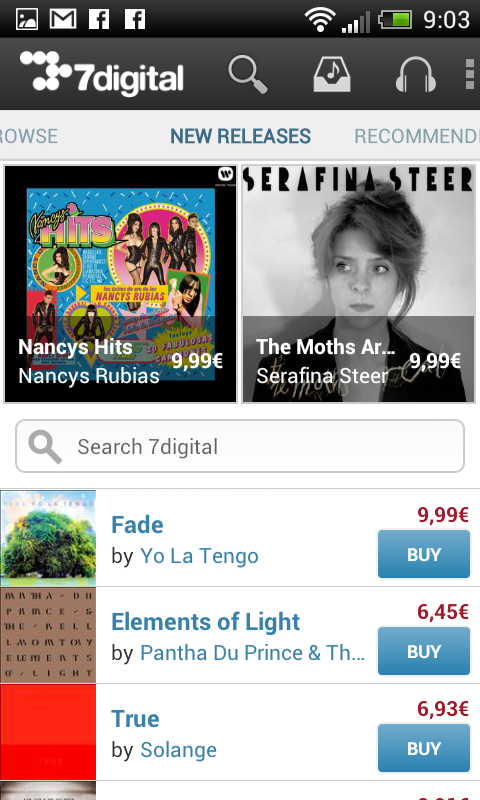Tap the magnifying glass search icon in header

point(248,74)
